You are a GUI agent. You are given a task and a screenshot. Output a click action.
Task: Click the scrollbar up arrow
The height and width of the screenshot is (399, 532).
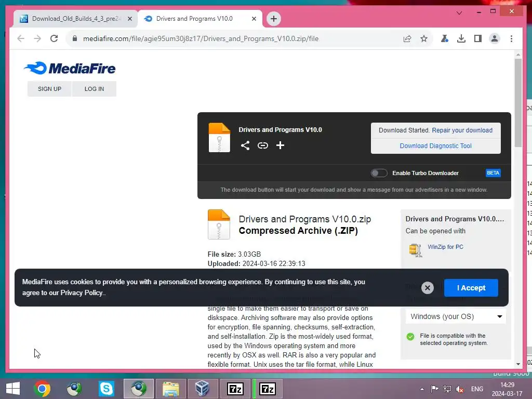pyautogui.click(x=518, y=54)
